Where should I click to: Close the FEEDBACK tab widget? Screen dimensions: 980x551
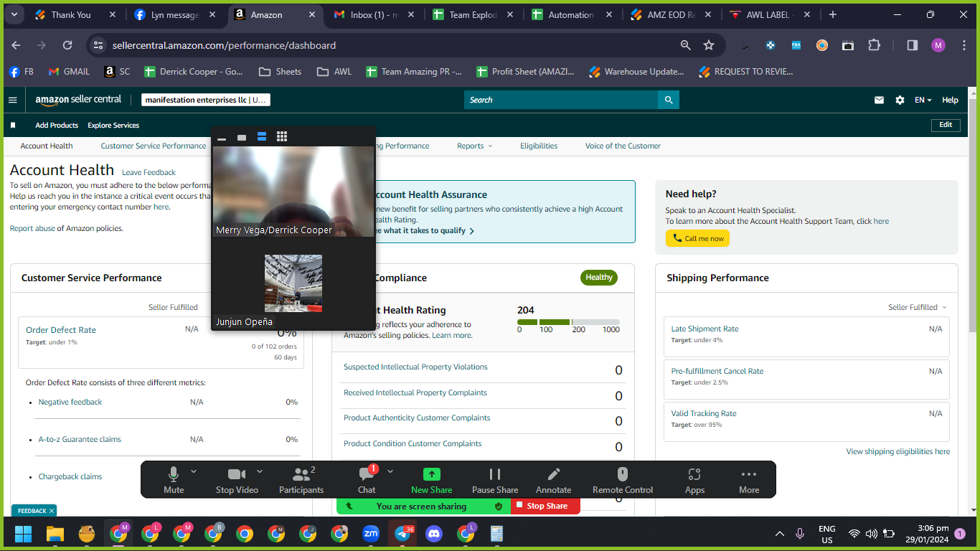(52, 511)
